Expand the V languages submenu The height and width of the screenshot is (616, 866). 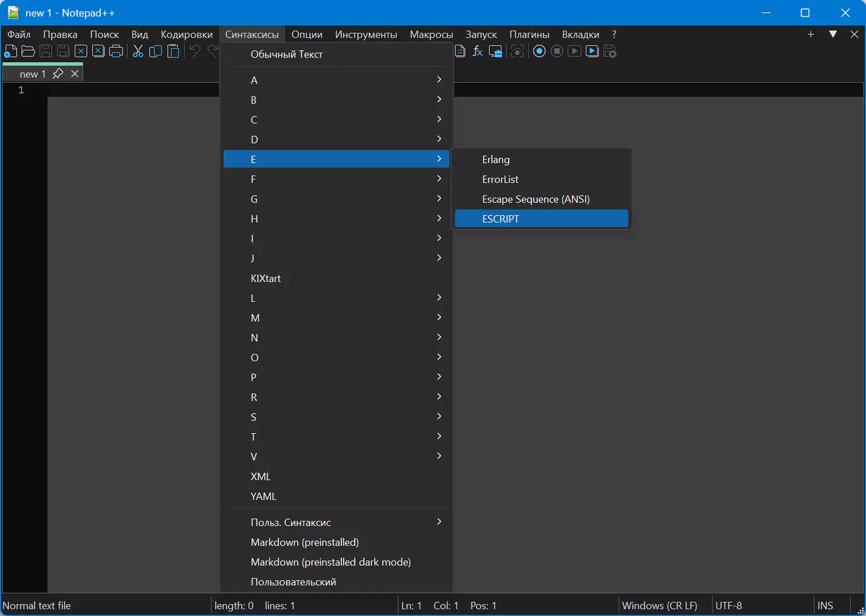[336, 456]
